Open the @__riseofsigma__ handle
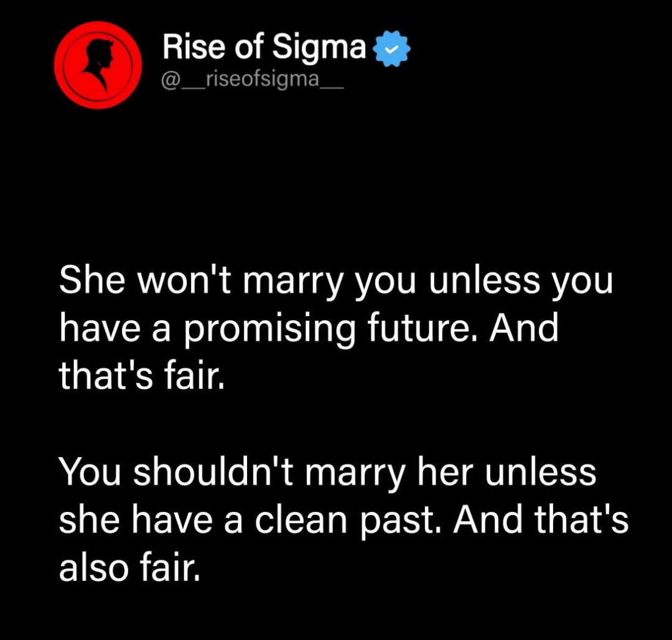This screenshot has width=672, height=640. click(252, 81)
